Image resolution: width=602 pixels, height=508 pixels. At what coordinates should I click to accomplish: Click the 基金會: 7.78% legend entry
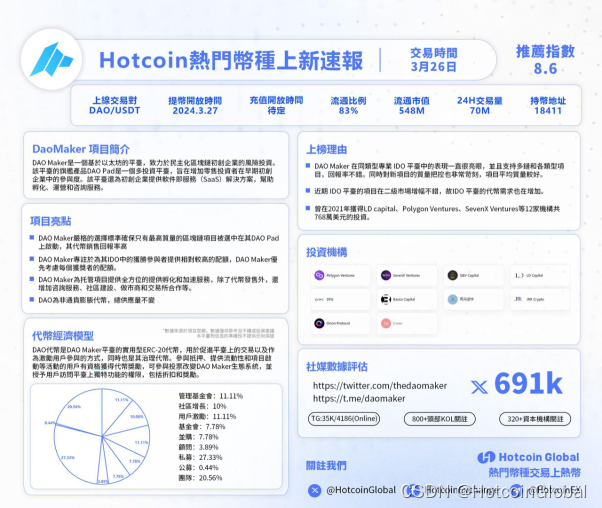(x=202, y=427)
